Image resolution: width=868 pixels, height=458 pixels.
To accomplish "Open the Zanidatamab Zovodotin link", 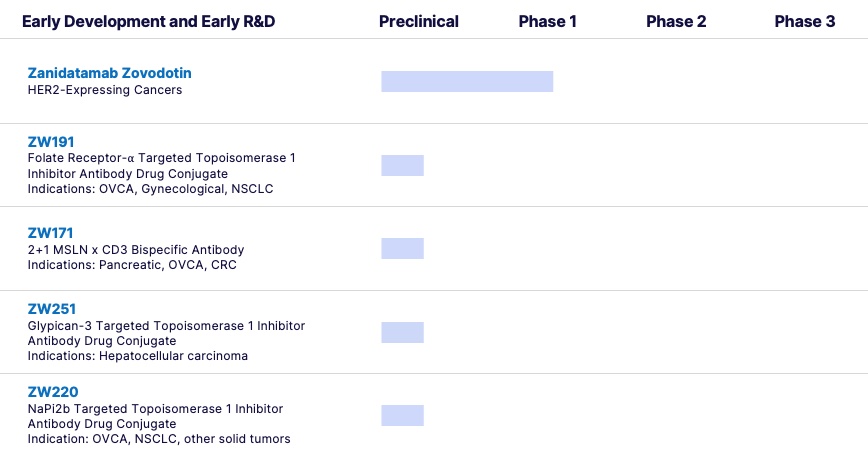I will pos(109,73).
